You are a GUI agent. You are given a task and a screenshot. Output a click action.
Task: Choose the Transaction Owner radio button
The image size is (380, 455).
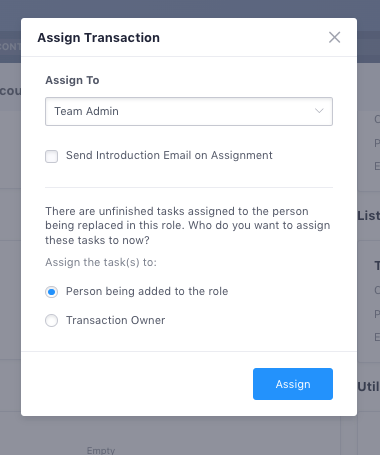click(x=51, y=321)
